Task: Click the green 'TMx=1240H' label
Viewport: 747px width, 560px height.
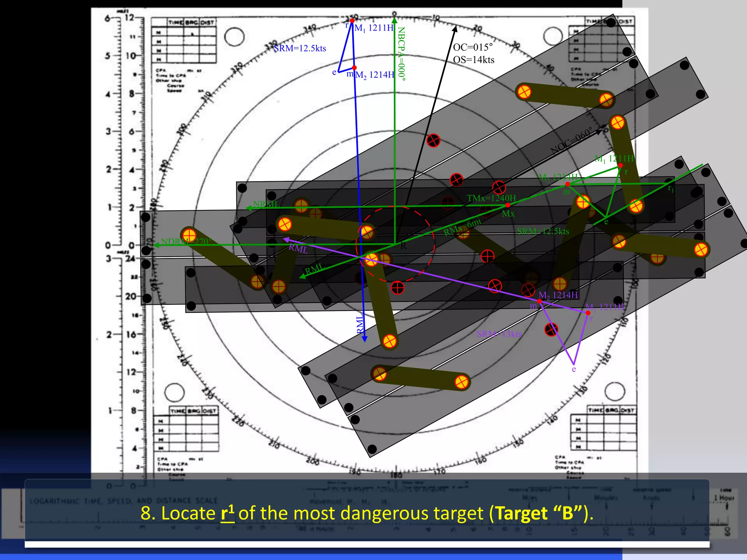Action: tap(491, 198)
